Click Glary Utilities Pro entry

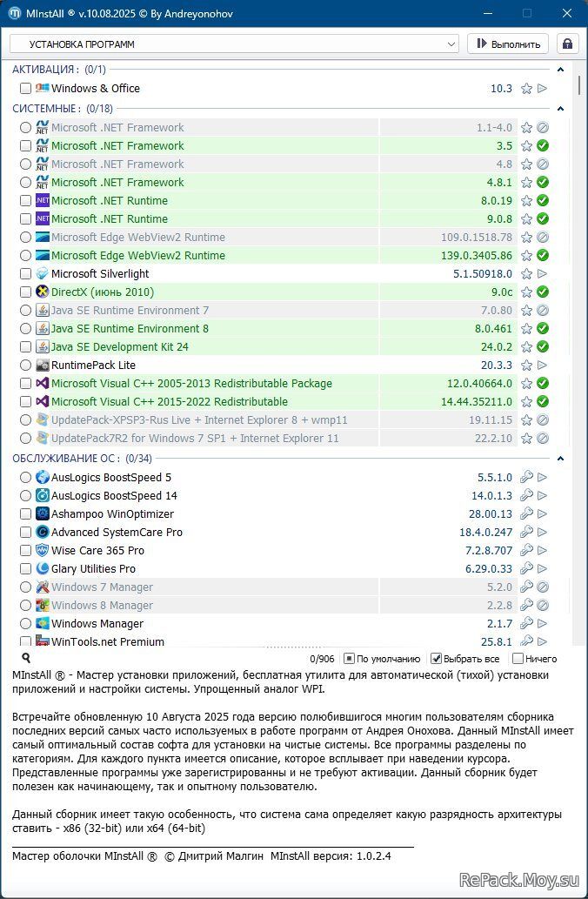pyautogui.click(x=93, y=569)
